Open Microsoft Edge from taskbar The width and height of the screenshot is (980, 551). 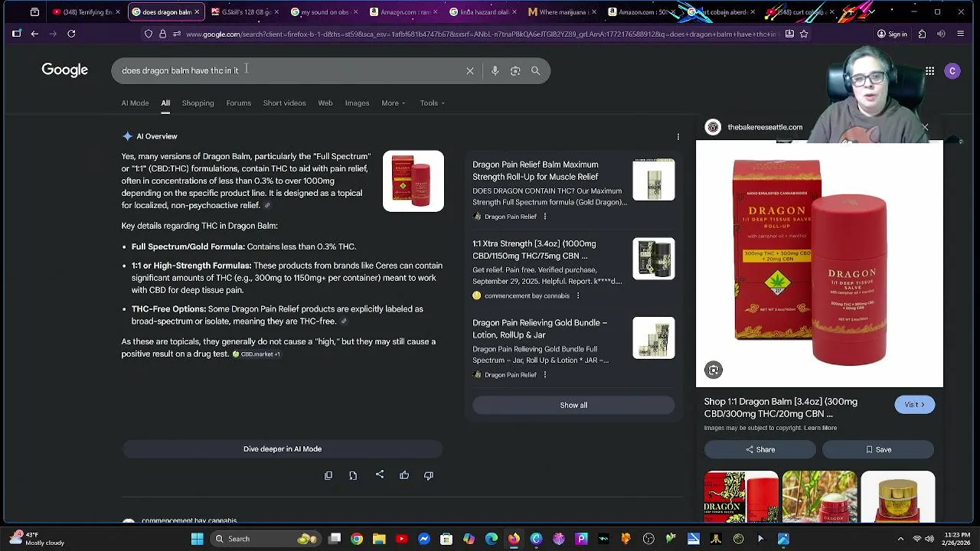tap(492, 539)
